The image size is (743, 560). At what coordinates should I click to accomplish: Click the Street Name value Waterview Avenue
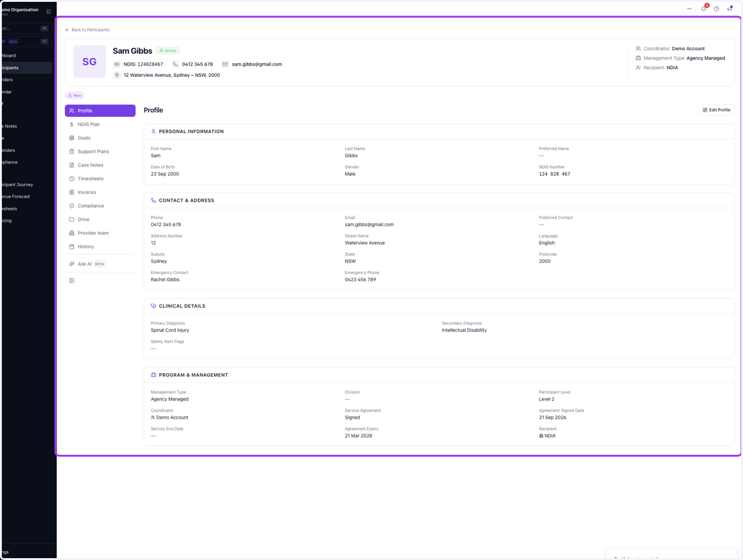pyautogui.click(x=365, y=243)
